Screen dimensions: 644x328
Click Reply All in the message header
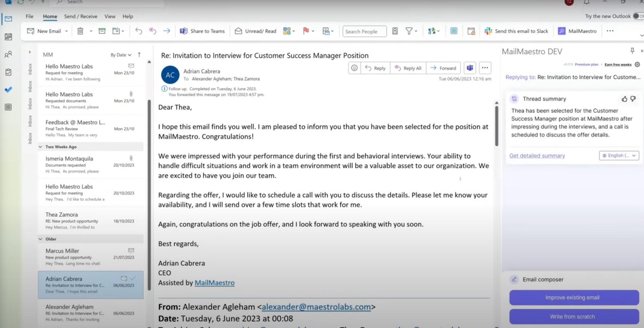pos(408,68)
